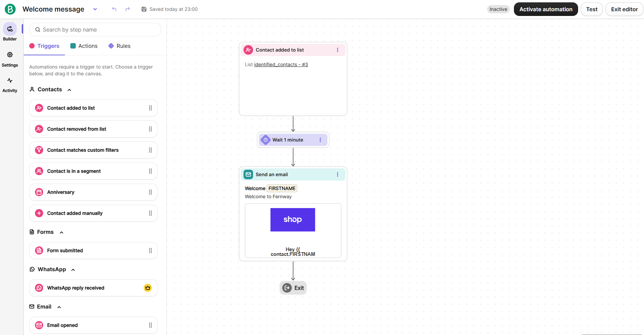The image size is (644, 335).
Task: Grab drag handle of Anniversary trigger
Action: pos(150,192)
